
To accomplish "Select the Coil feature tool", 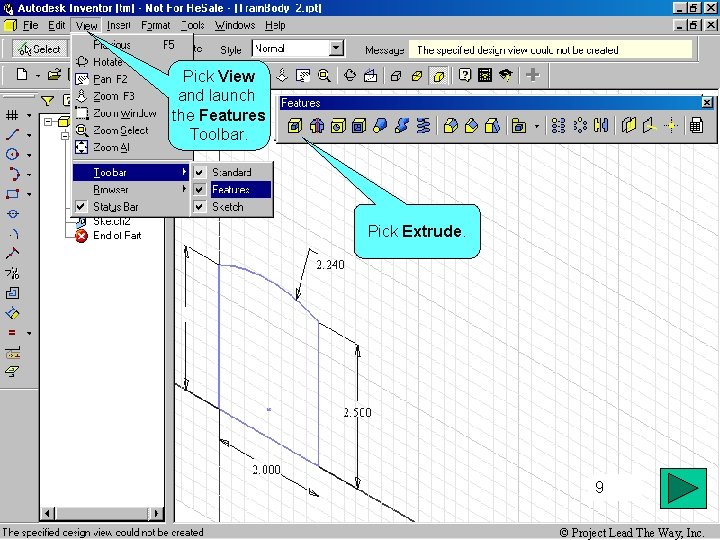I will [x=423, y=125].
